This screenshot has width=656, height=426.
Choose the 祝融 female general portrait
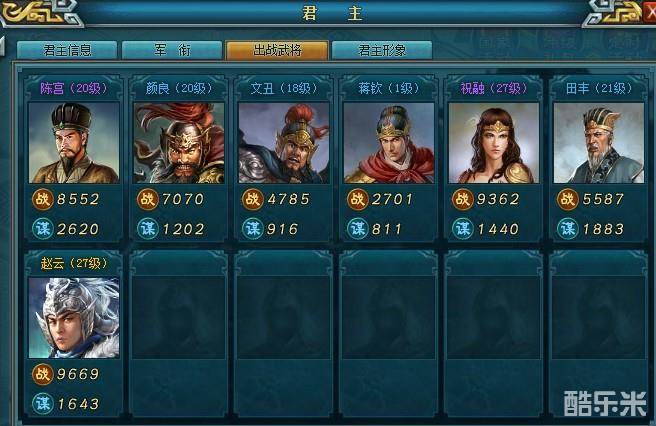pos(494,143)
